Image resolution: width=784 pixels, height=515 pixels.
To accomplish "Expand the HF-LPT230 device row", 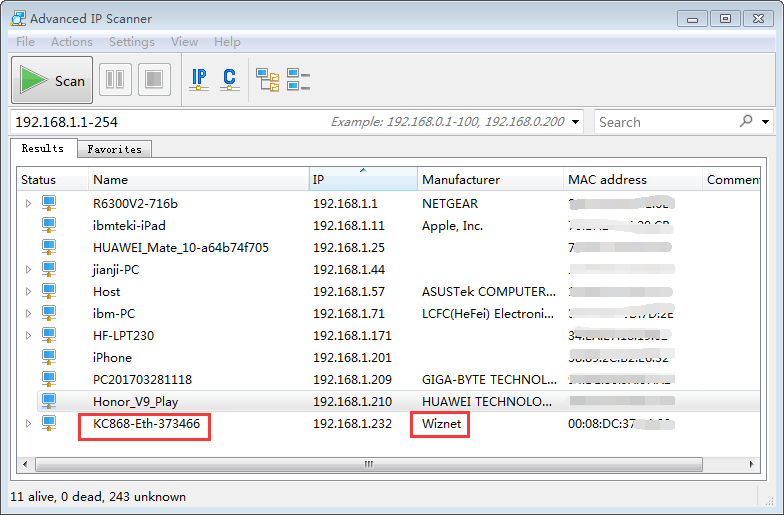I will point(28,336).
